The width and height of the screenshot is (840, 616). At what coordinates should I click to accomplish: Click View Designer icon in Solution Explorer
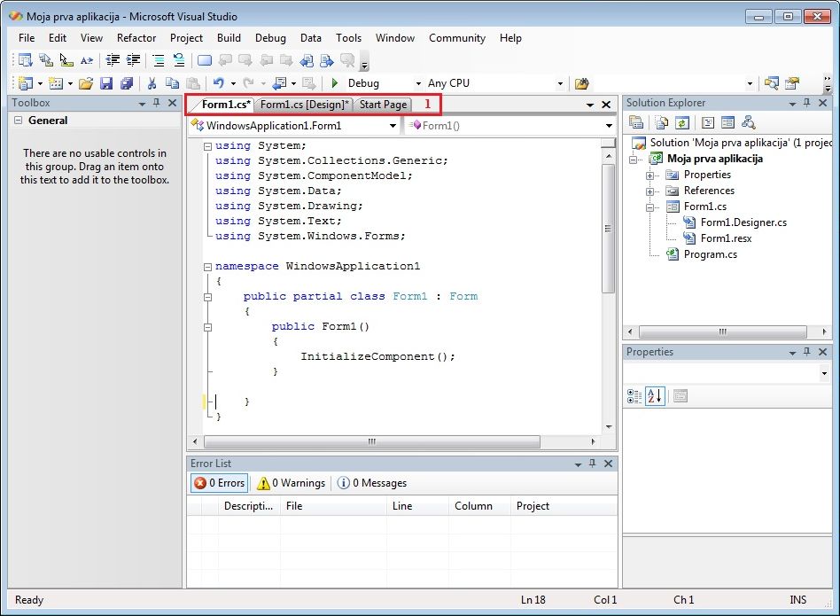pos(727,122)
